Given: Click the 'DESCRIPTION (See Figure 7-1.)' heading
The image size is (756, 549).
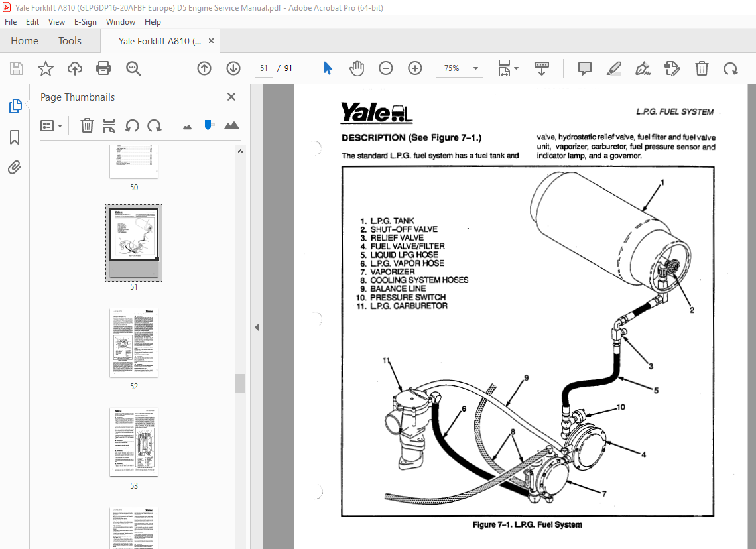Looking at the screenshot, I should pyautogui.click(x=411, y=138).
